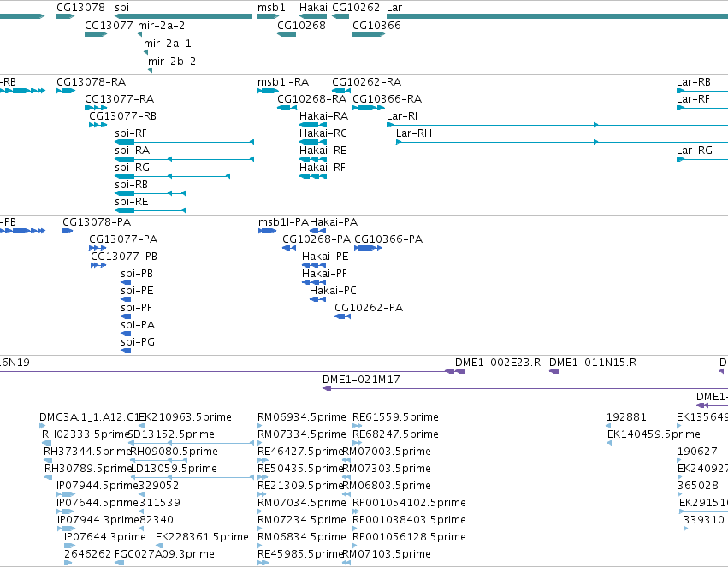Image resolution: width=728 pixels, height=567 pixels.
Task: Select EST RP001054102.5prime
Action: (409, 503)
